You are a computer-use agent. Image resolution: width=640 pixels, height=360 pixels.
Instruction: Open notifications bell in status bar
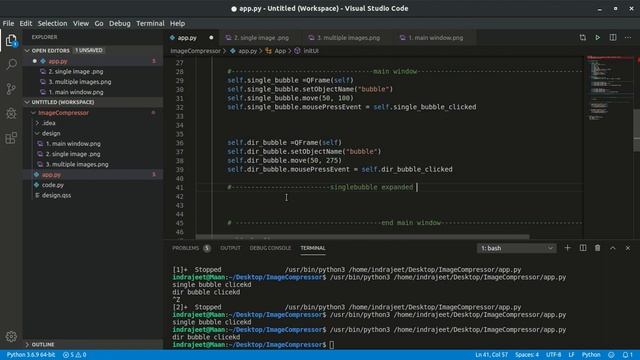pos(627,355)
